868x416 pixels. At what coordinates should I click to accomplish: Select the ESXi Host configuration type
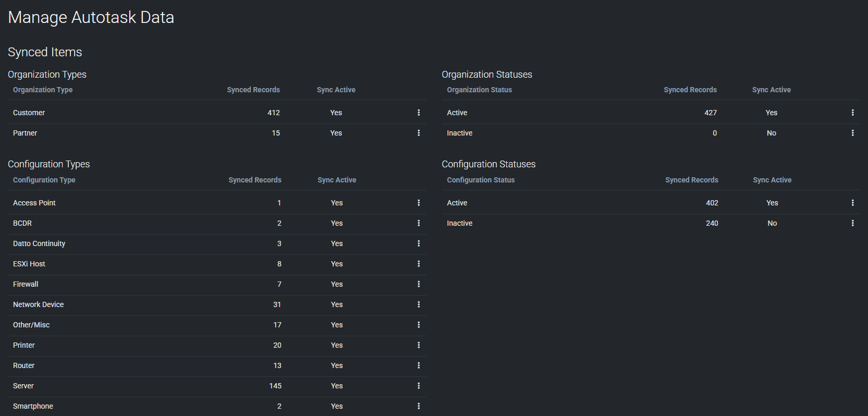(29, 264)
